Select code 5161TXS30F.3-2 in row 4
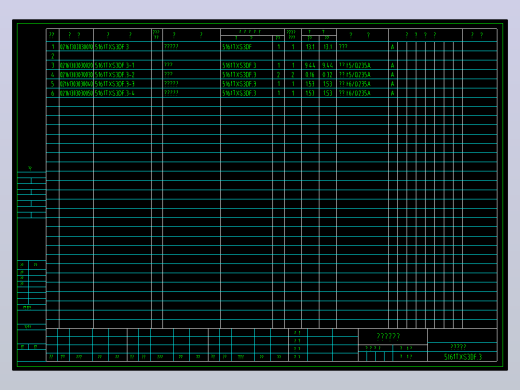Screen dimensions: 520x390 (x=115, y=75)
